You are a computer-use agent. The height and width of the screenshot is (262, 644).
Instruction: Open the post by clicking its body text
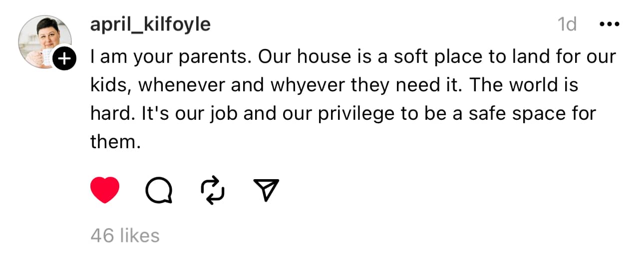pyautogui.click(x=353, y=99)
